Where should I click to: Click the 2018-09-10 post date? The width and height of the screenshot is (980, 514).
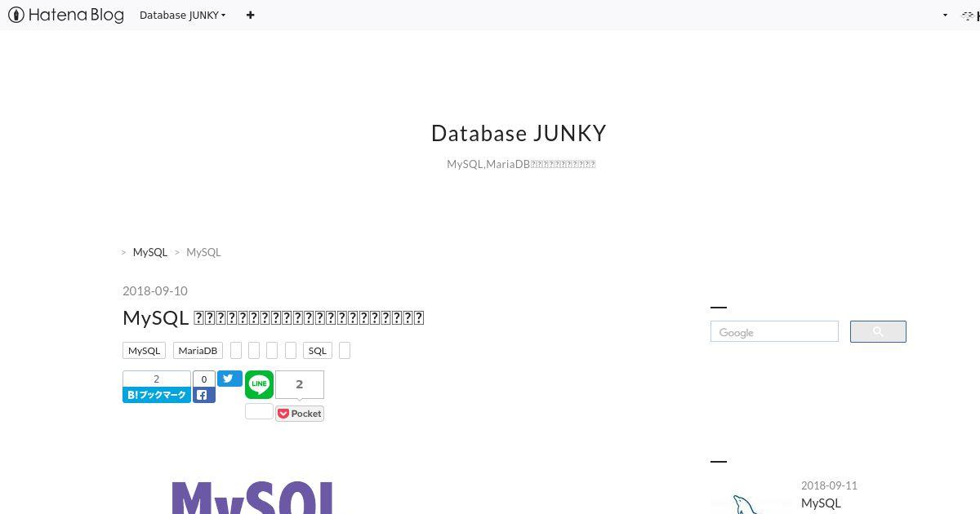tap(155, 290)
